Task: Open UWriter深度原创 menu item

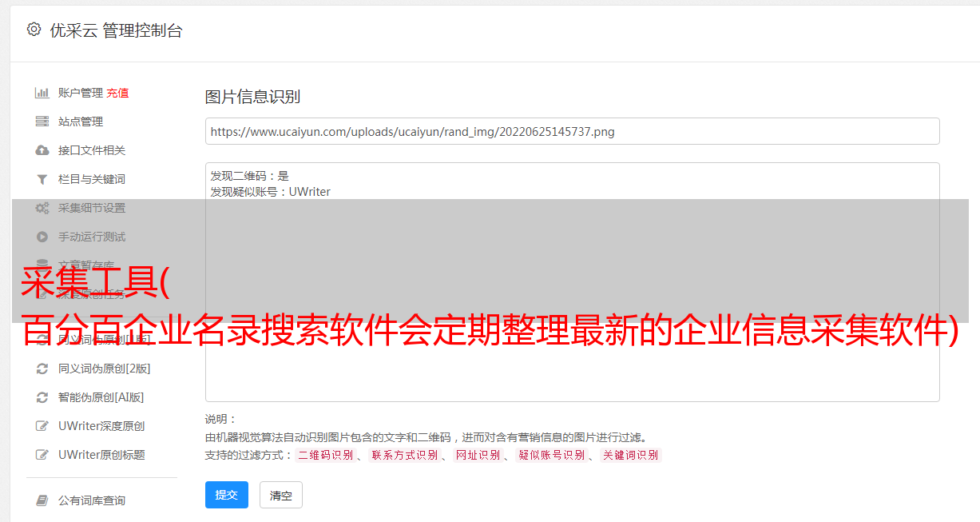Action: (101, 426)
